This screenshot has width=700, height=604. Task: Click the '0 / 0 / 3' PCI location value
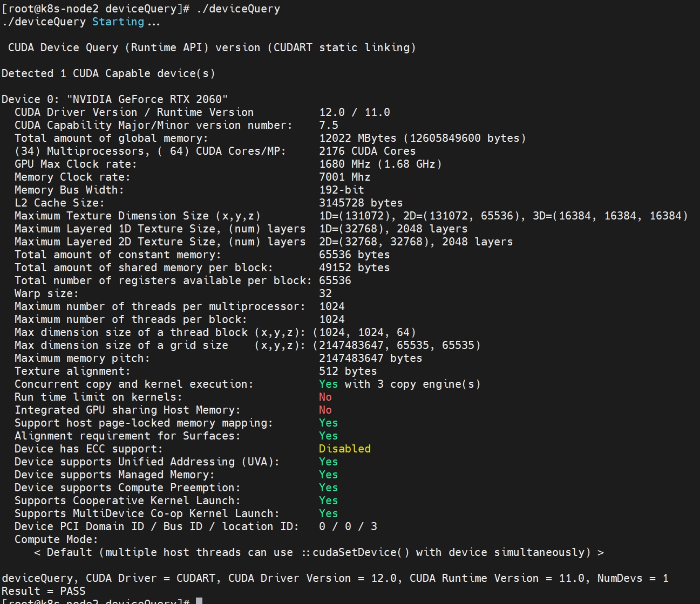(348, 526)
